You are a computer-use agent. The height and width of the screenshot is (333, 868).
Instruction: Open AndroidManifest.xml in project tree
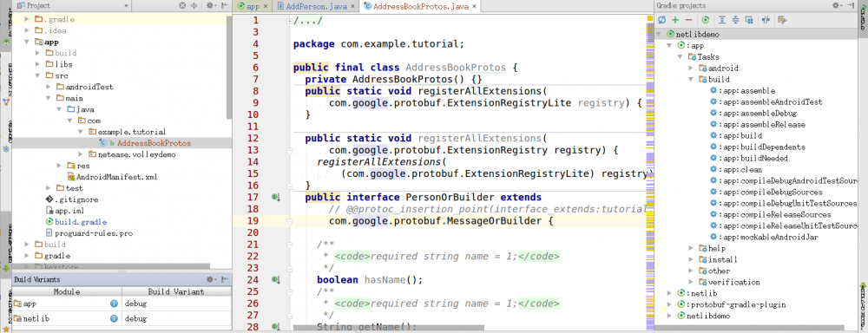pyautogui.click(x=112, y=177)
